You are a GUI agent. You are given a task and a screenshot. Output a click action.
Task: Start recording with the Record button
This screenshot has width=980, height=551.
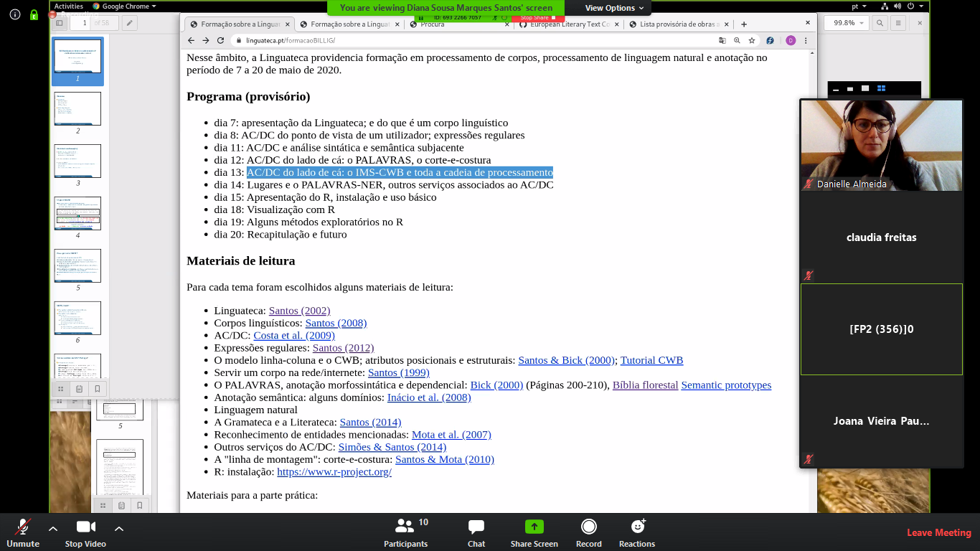click(x=588, y=532)
